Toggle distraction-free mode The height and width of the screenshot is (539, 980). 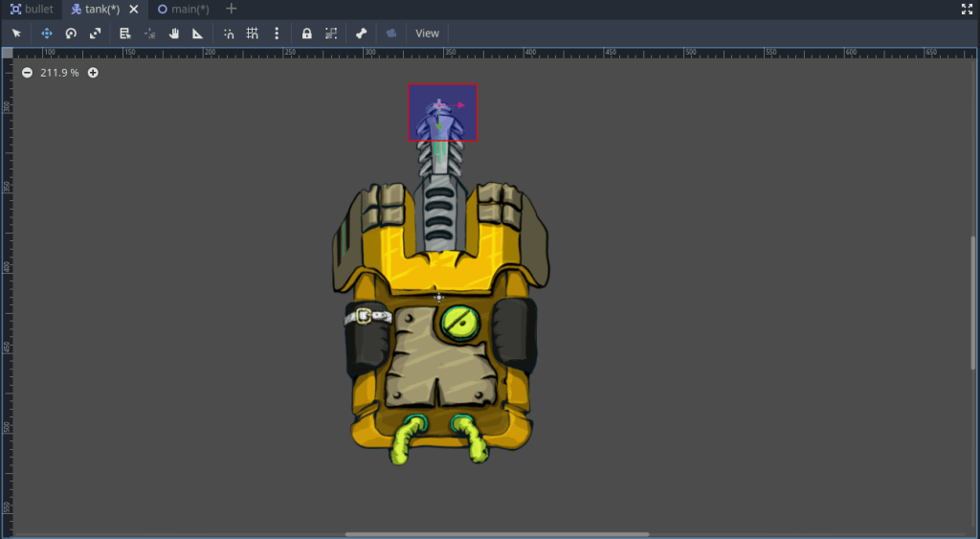967,9
